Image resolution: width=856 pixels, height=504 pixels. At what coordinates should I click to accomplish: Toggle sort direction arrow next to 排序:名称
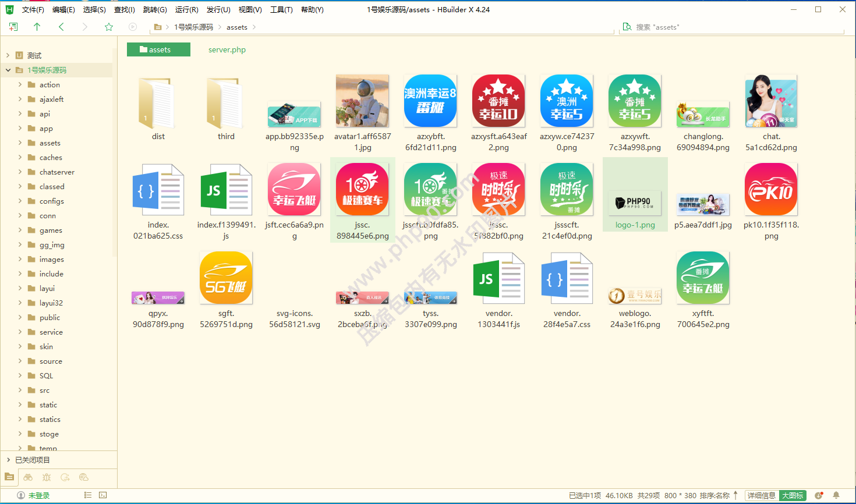point(736,495)
